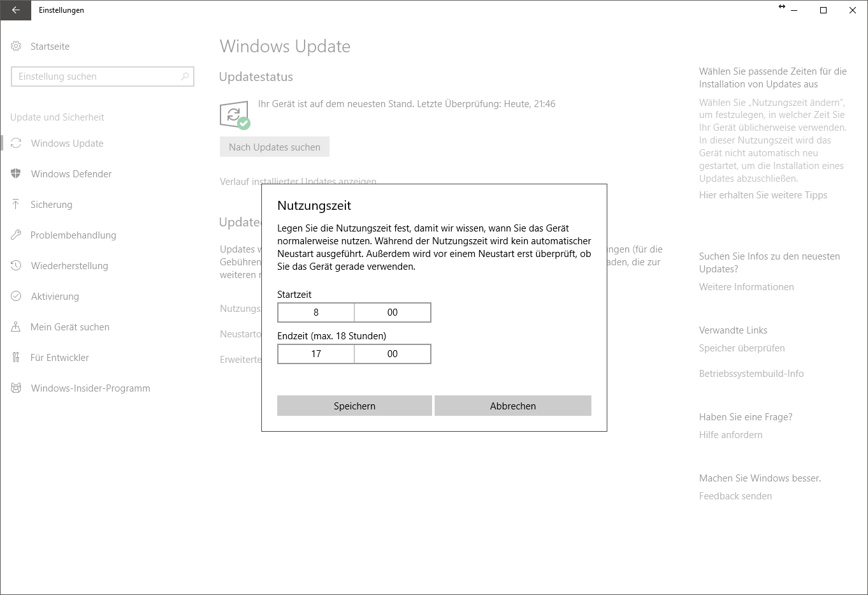Click the Startzeit label
This screenshot has height=595, width=868.
(x=294, y=295)
